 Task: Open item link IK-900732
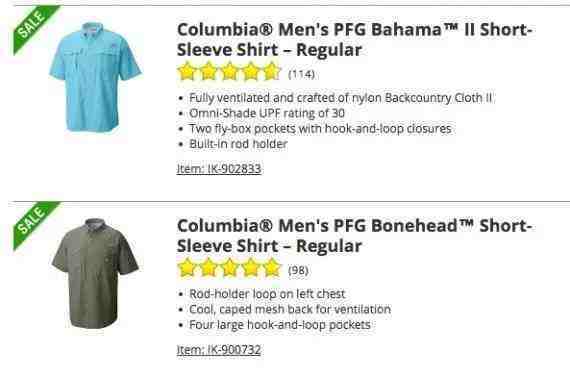pos(219,350)
